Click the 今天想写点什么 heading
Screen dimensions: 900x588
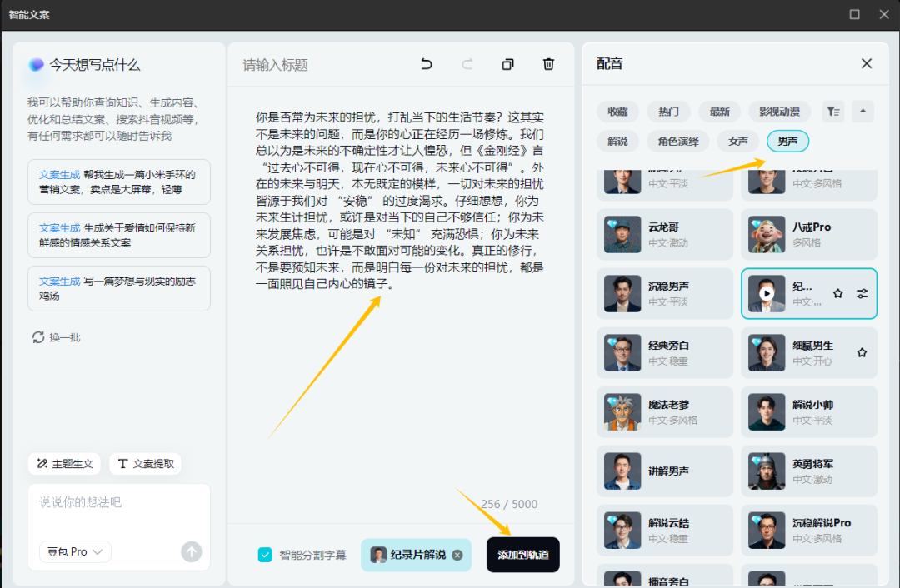point(95,65)
